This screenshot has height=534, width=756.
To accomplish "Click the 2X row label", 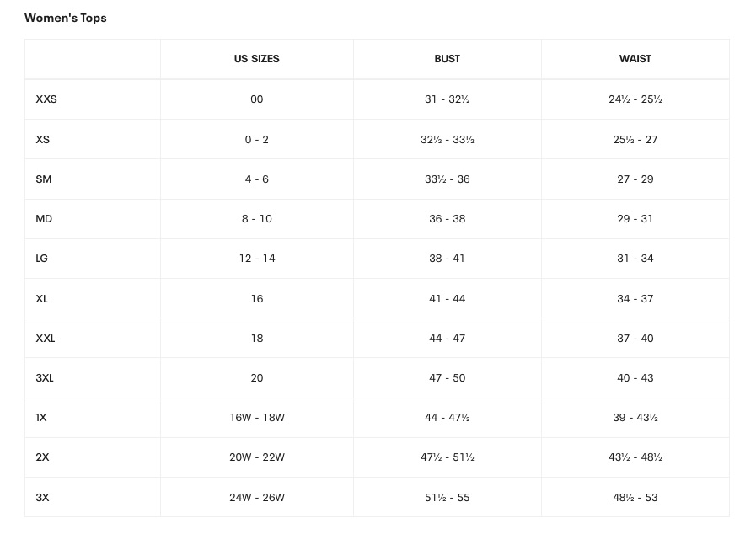I will click(x=42, y=457).
